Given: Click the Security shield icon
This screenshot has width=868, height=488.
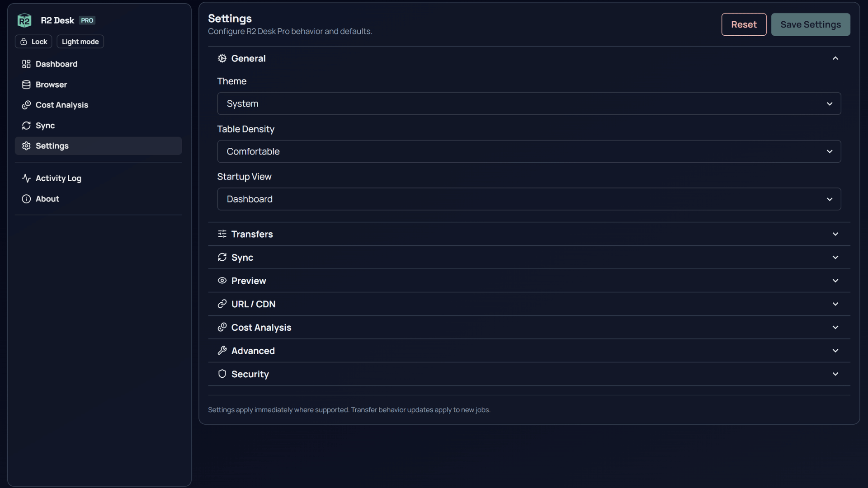Looking at the screenshot, I should click(222, 374).
